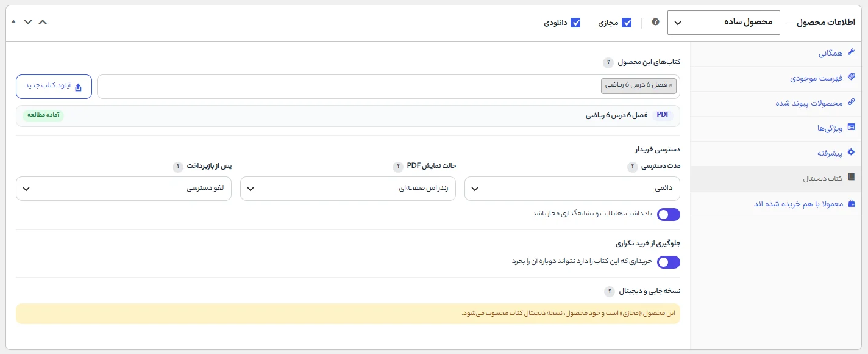Viewport: 868px width, 354px height.
Task: Open the همگانی tab
Action: [x=776, y=54]
